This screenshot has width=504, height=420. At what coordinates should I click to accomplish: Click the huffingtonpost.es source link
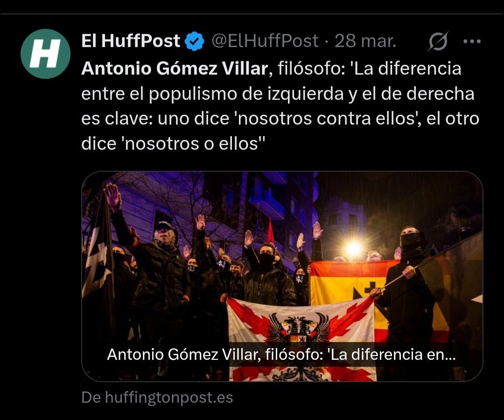[x=157, y=397]
